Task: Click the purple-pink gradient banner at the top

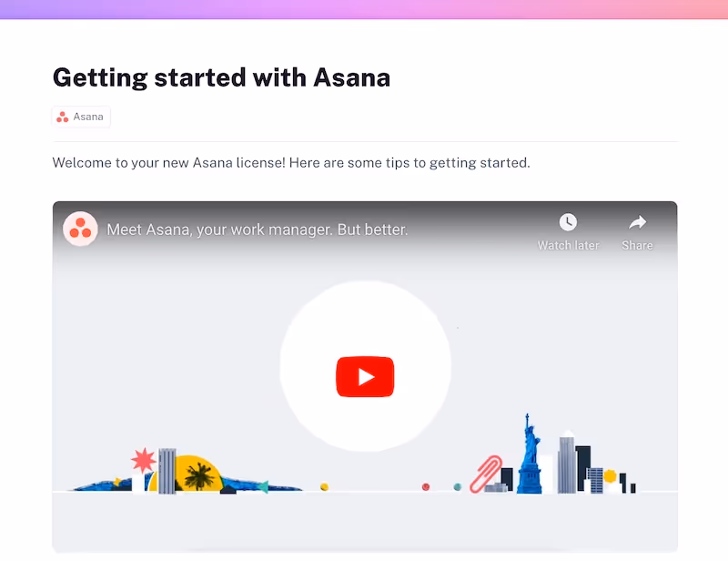Action: click(364, 9)
